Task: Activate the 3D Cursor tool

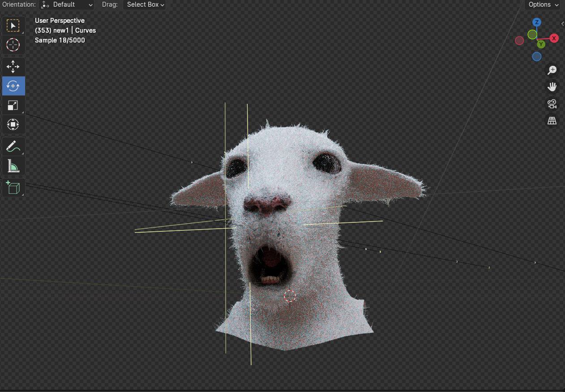Action: (13, 45)
